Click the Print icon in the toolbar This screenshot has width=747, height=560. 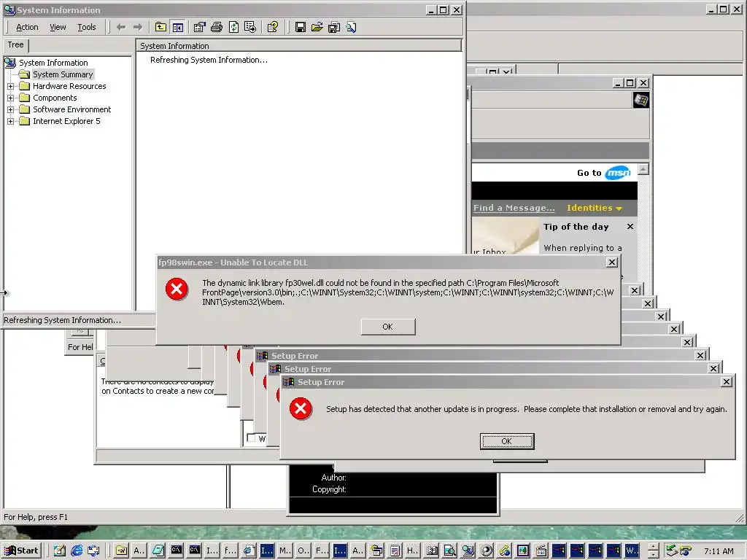[216, 27]
